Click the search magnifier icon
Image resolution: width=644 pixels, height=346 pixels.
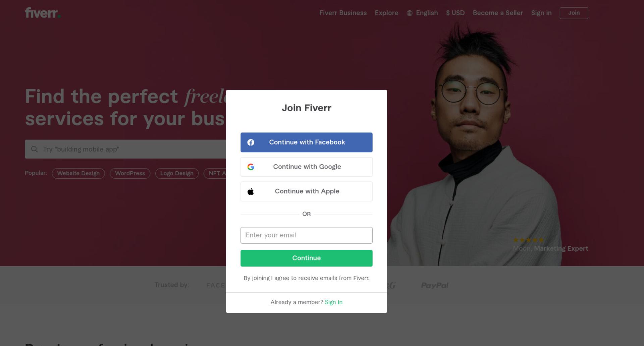pyautogui.click(x=34, y=149)
